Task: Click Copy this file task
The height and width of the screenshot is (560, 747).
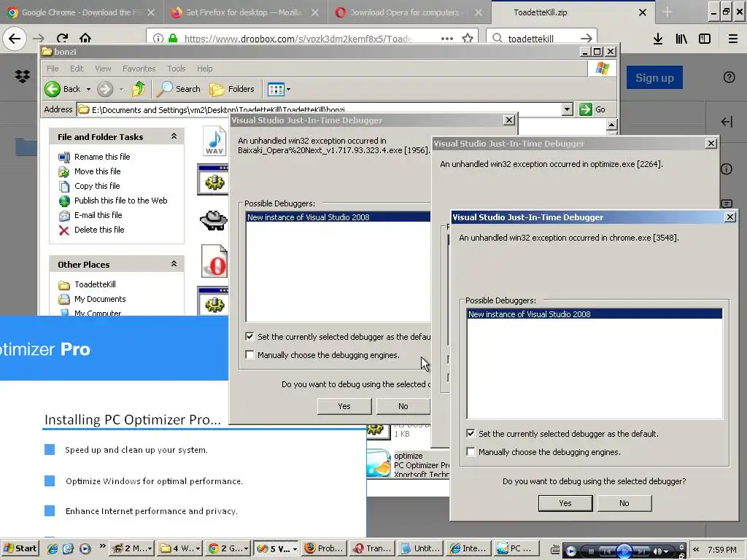Action: (x=97, y=186)
